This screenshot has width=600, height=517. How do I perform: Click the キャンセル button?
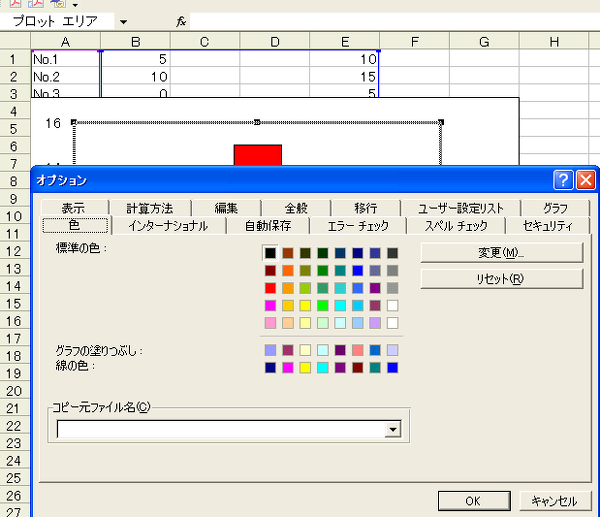coord(553,501)
